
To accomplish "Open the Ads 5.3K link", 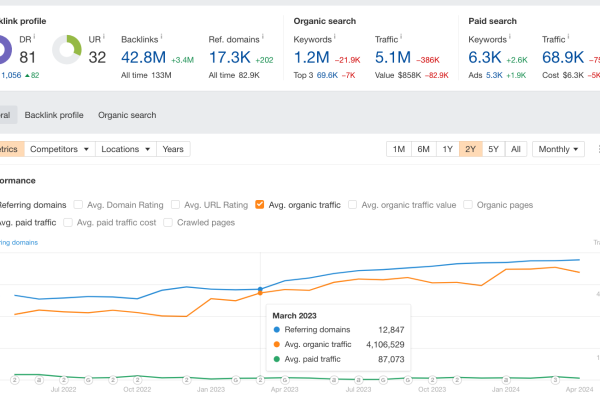I will pos(494,75).
